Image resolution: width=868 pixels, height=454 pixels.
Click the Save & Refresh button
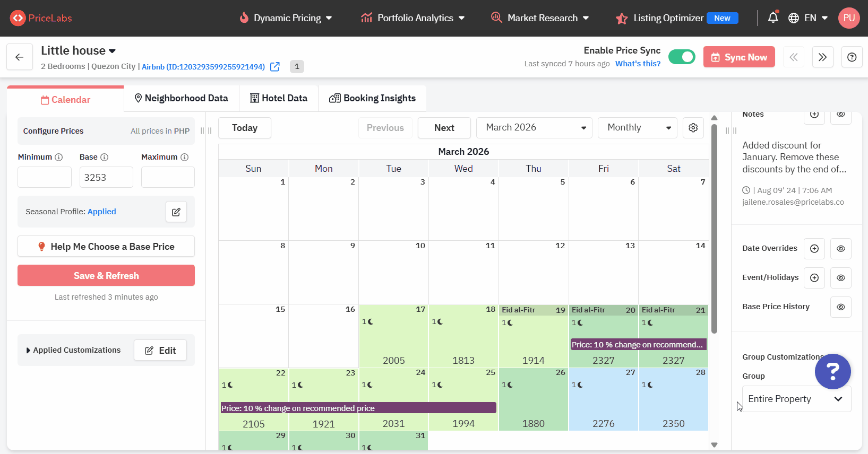106,276
